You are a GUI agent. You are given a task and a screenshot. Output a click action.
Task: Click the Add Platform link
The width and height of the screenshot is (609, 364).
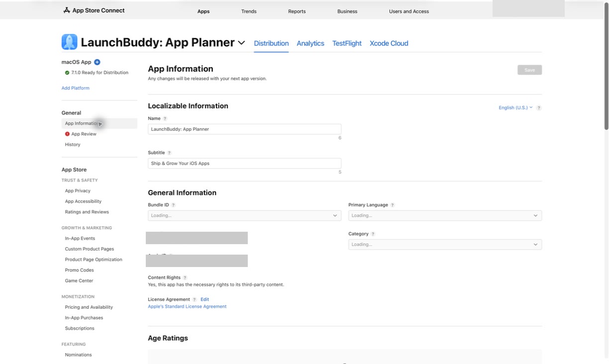tap(76, 88)
